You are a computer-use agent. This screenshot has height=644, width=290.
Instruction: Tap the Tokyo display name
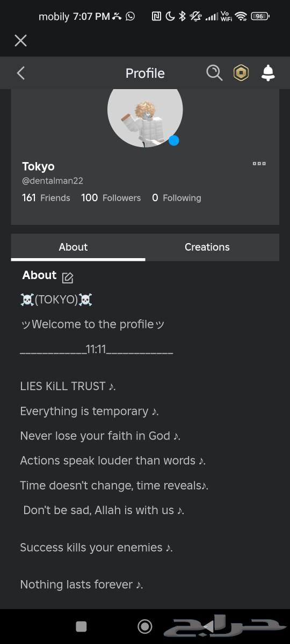pyautogui.click(x=38, y=166)
